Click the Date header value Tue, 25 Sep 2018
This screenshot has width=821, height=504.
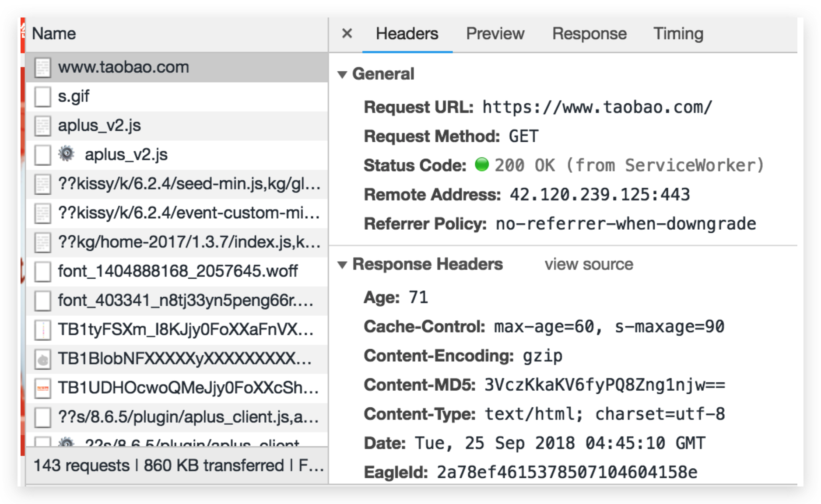coord(560,443)
